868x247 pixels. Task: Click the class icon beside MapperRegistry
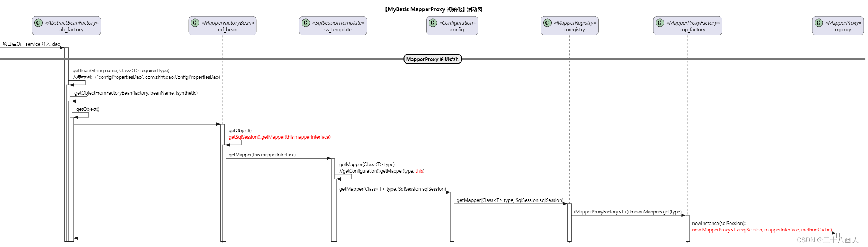[x=547, y=23]
